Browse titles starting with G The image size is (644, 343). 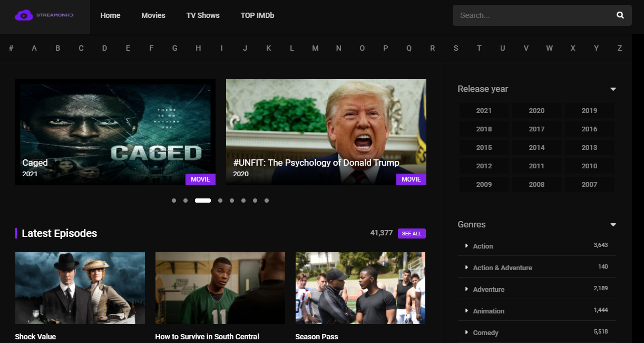(x=174, y=48)
